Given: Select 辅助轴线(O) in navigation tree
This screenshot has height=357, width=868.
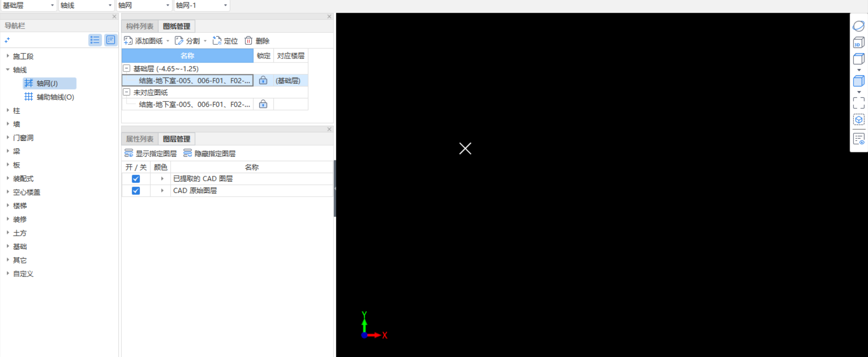Looking at the screenshot, I should tap(49, 97).
